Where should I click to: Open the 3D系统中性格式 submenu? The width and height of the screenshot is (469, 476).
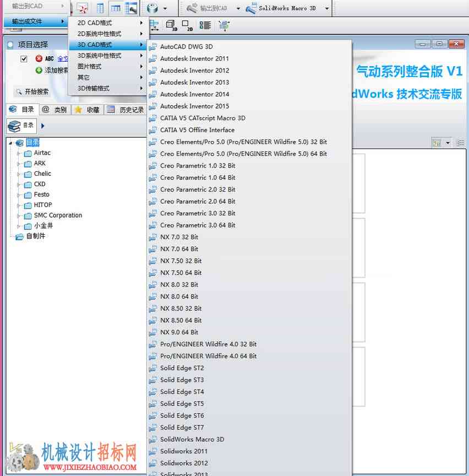tap(108, 56)
